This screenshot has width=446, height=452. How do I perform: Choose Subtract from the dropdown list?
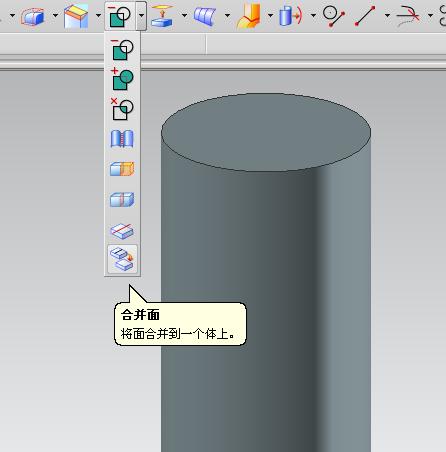[x=122, y=49]
